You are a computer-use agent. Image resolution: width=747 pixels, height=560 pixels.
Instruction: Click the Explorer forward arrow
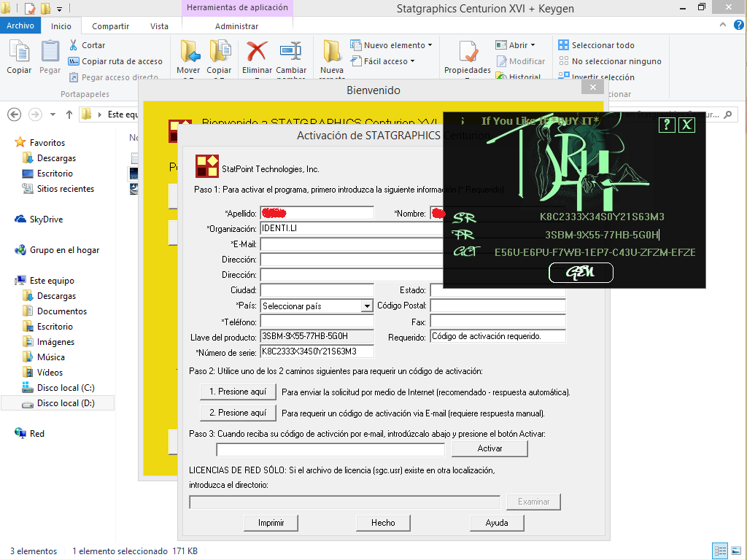tap(35, 114)
